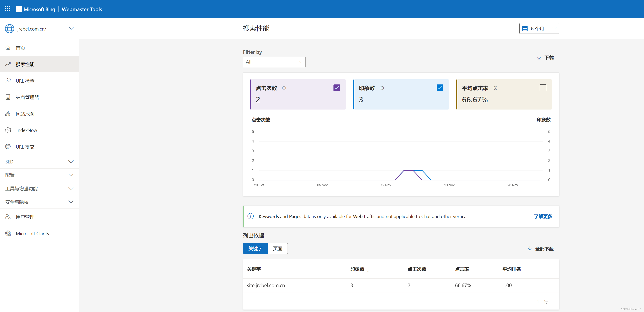Screen dimensions: 644x312
Task: Click the 了解更多 link
Action: coord(543,216)
